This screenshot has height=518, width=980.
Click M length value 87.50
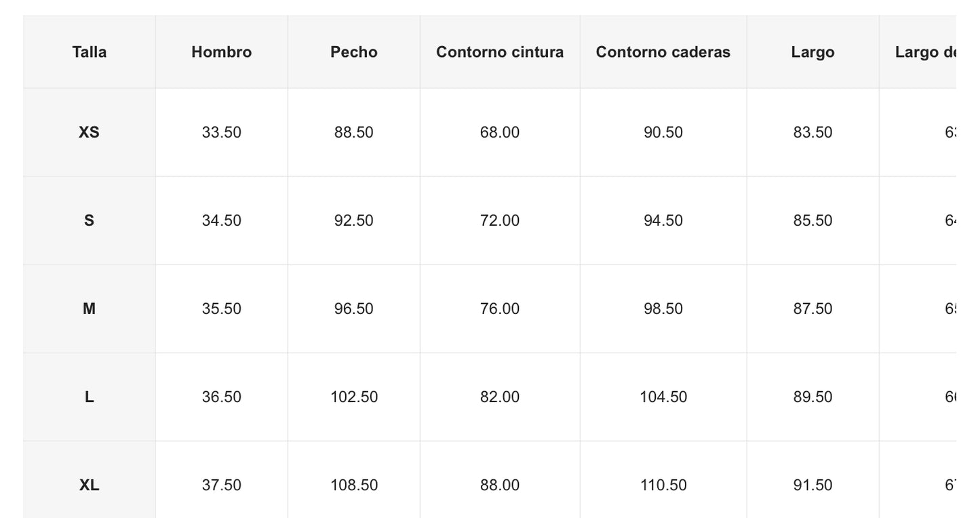point(812,308)
